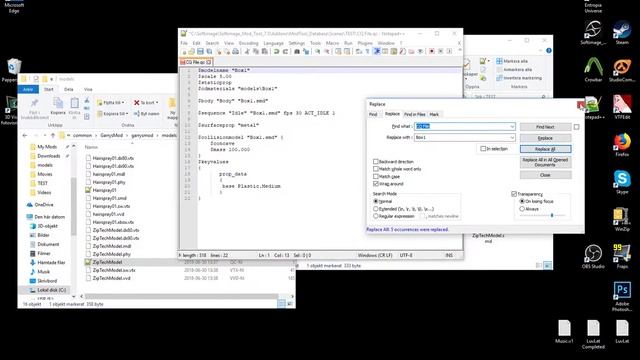Click the Print icon in Notepad++ toolbar

pos(236,51)
